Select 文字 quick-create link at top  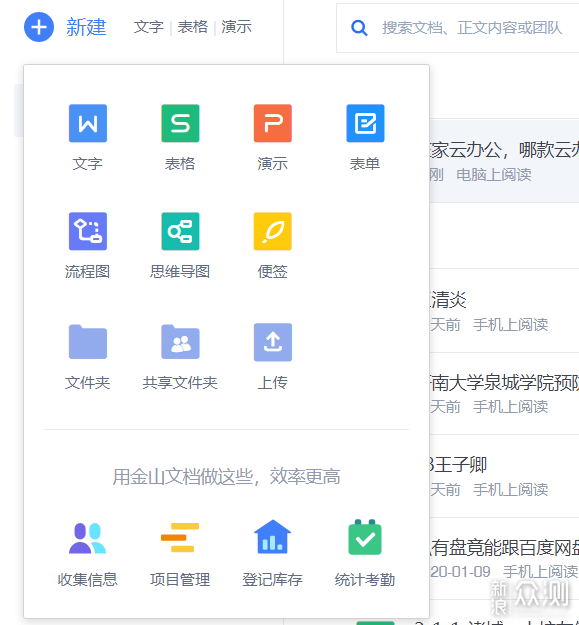(149, 27)
